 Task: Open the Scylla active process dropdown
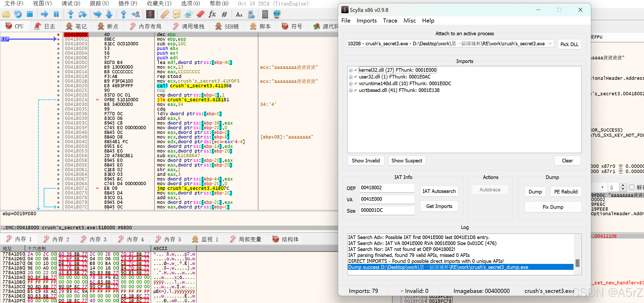550,44
